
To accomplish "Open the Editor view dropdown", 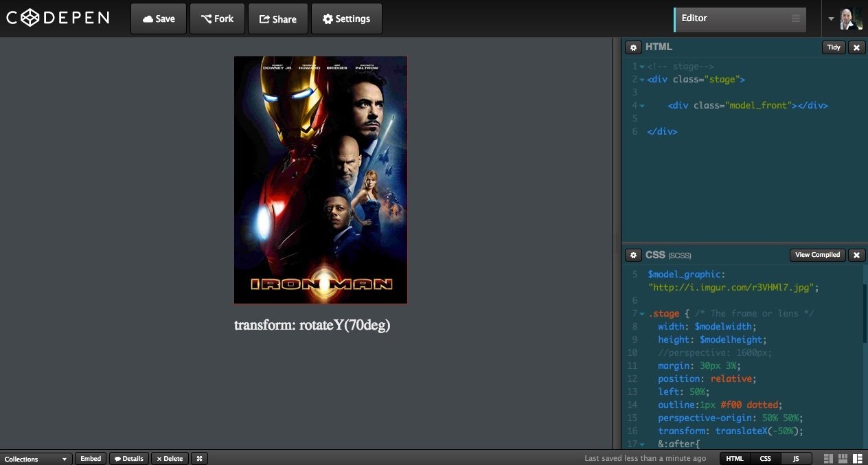I will [x=740, y=19].
